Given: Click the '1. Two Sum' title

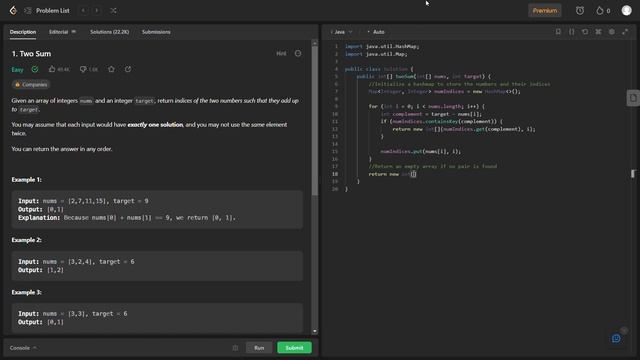Looking at the screenshot, I should [31, 54].
